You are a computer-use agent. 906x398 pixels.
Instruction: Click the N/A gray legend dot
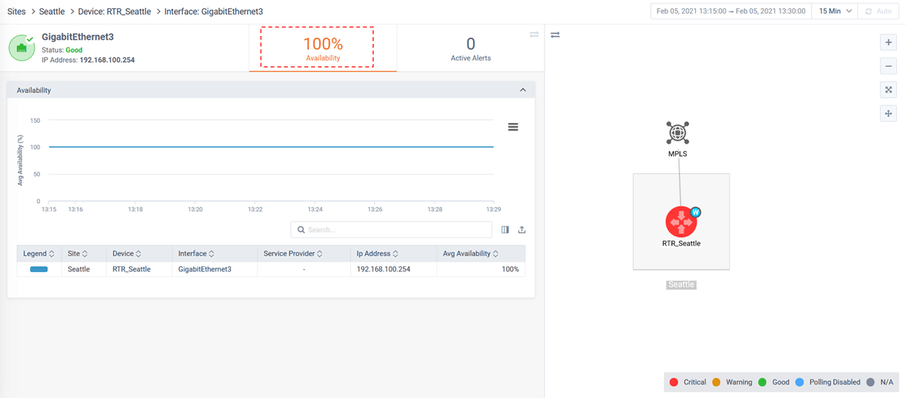[870, 382]
